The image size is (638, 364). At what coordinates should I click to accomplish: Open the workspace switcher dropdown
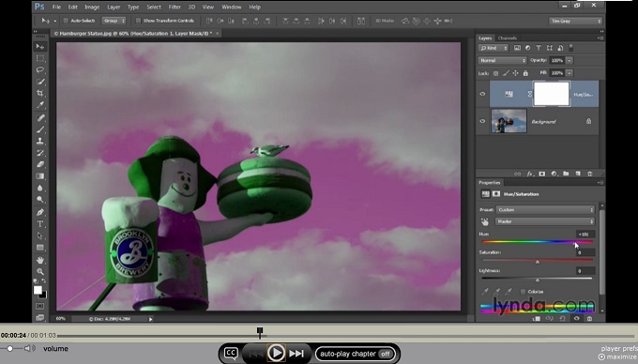click(575, 21)
